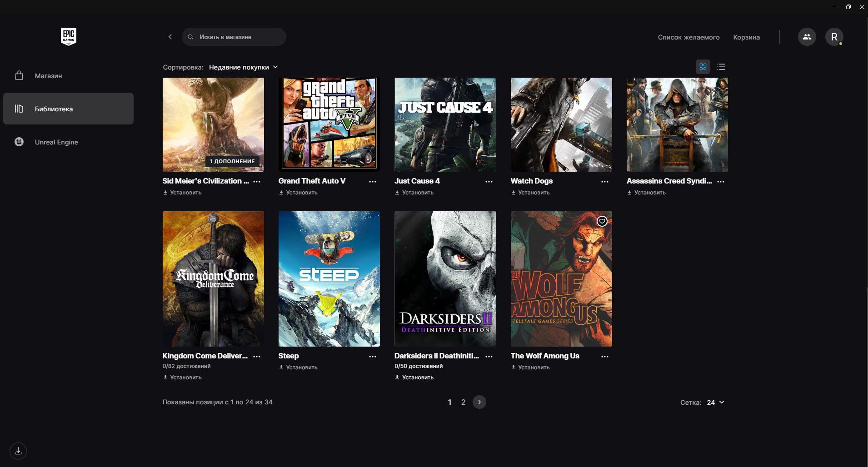Open the downloads icon
Viewport: 868px width, 467px height.
18,451
